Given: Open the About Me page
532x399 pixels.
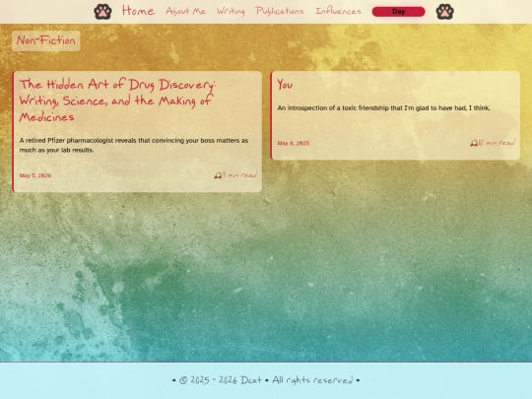Looking at the screenshot, I should click(185, 11).
